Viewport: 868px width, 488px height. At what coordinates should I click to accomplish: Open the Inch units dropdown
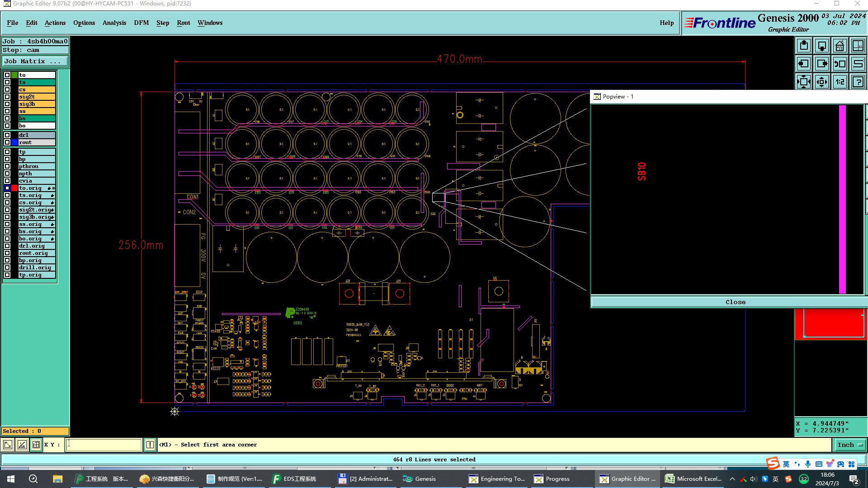point(850,445)
